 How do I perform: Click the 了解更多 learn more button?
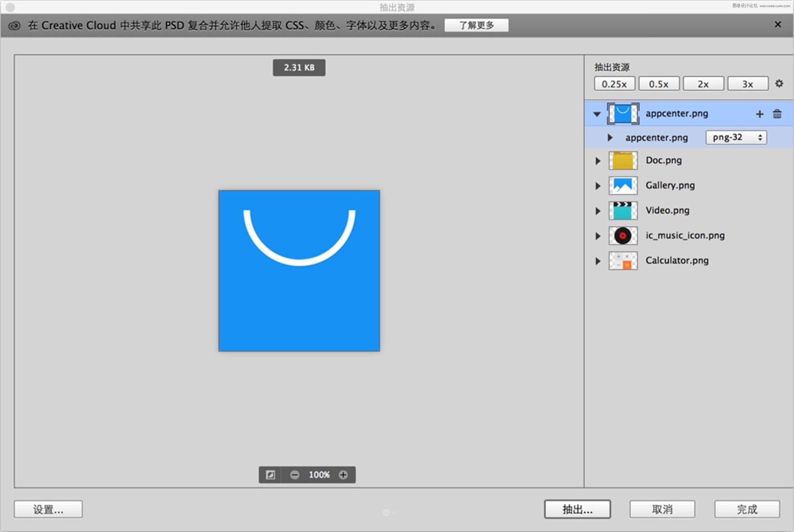476,25
